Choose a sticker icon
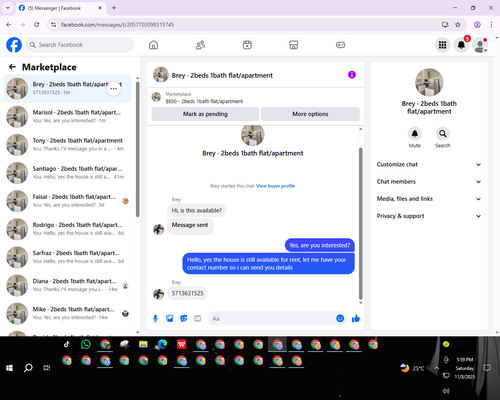Image resolution: width=500 pixels, height=400 pixels. coord(184,319)
